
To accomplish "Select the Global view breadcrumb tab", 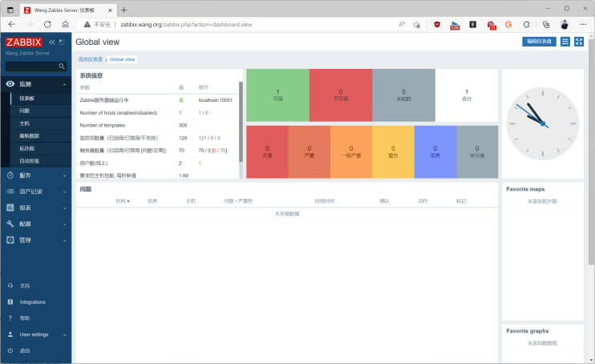I will 122,59.
